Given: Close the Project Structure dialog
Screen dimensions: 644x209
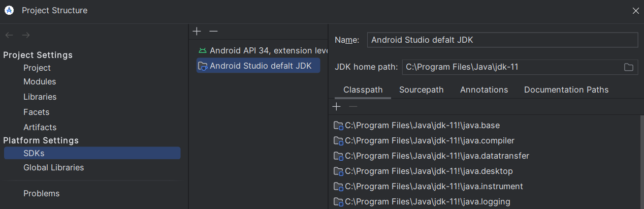Looking at the screenshot, I should (635, 11).
